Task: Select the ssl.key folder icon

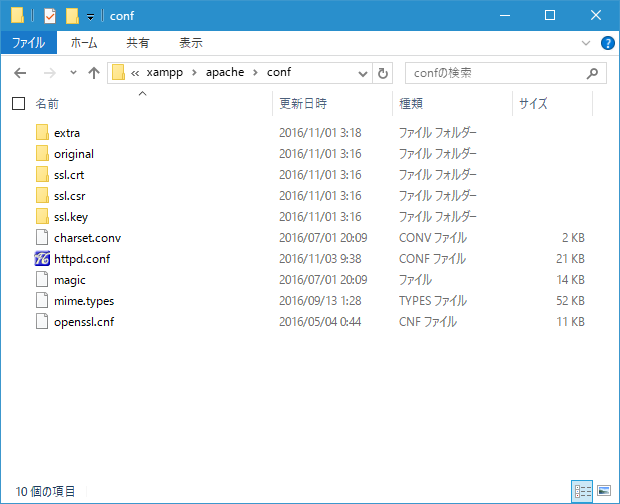Action: tap(42, 216)
